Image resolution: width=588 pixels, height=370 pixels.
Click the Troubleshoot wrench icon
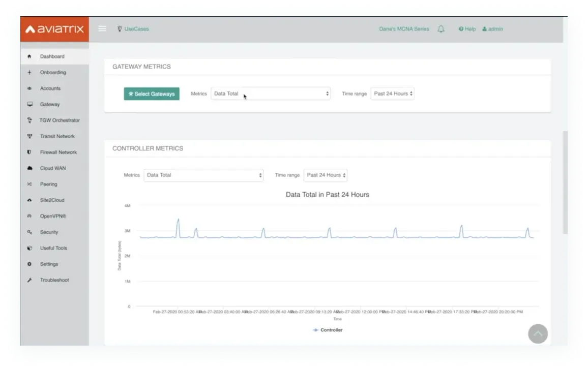[30, 280]
